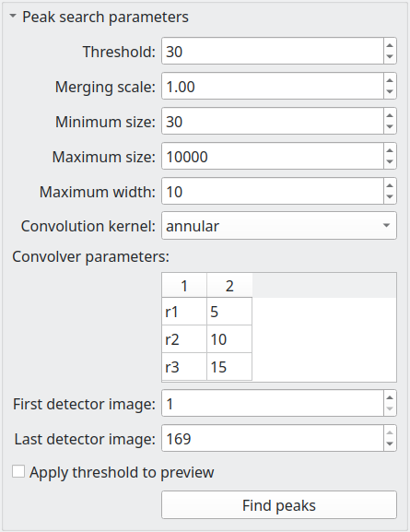Enable Apply threshold to preview checkbox
This screenshot has width=410, height=532.
tap(18, 471)
